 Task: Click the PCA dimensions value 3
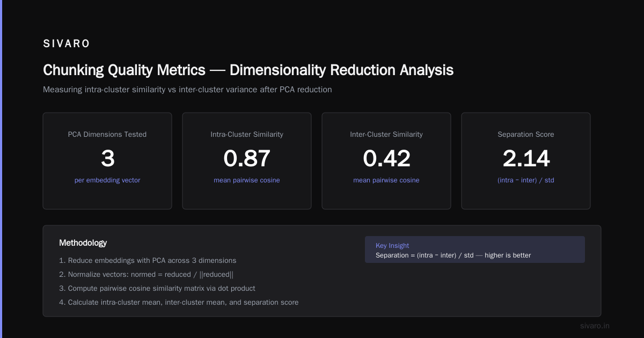point(107,159)
